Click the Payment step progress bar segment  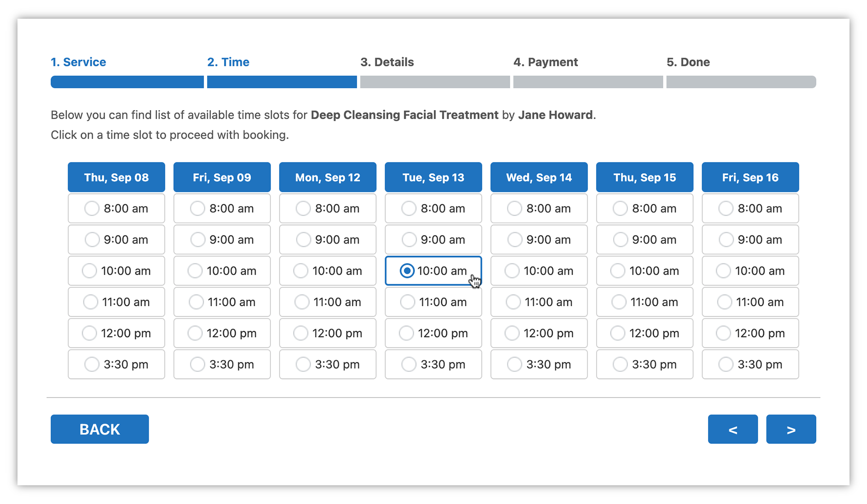(588, 82)
